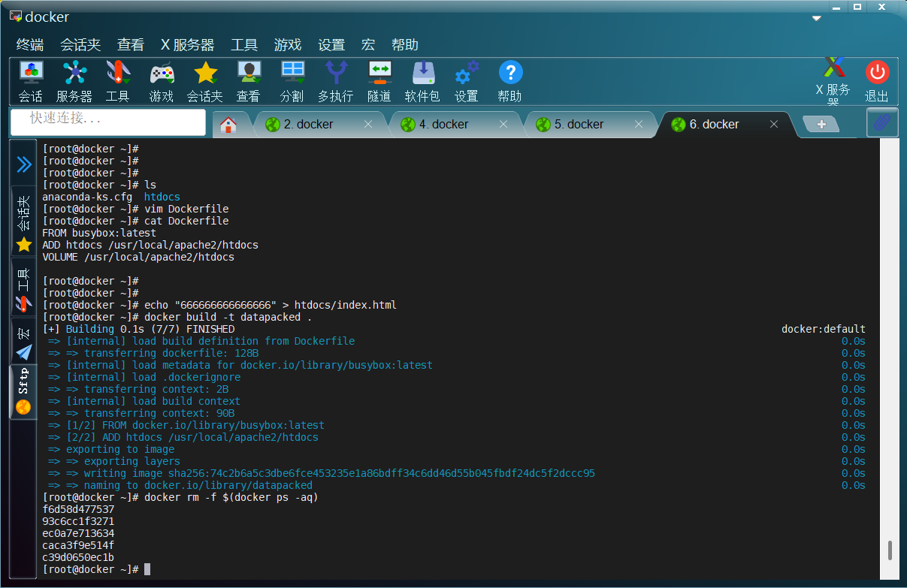Click the 'docker rm -f $(docker ps -aq)' command

tap(231, 497)
